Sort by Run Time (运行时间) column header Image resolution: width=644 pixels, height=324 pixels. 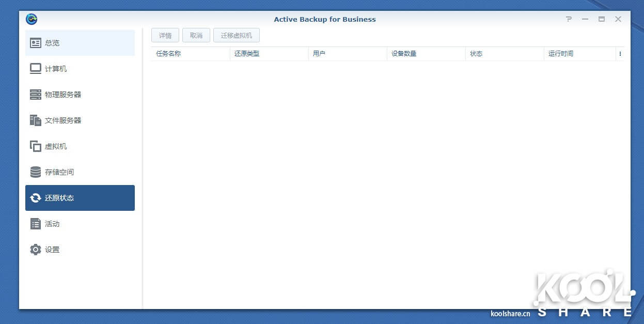[561, 54]
